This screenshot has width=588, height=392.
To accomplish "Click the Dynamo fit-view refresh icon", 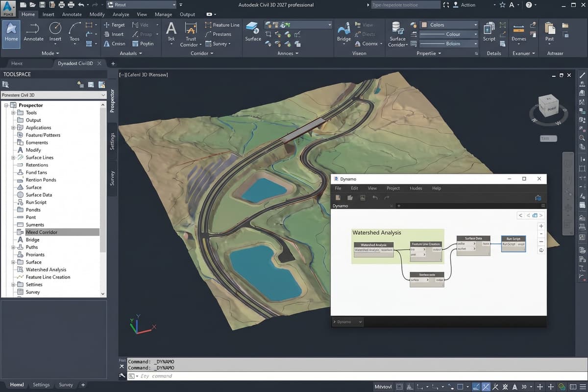I will coord(541,250).
